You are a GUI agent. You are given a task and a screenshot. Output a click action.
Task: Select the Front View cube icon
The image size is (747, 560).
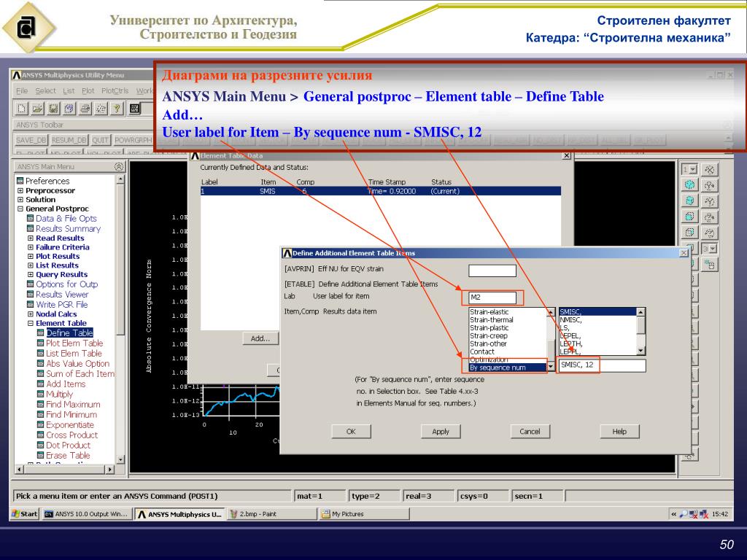pyautogui.click(x=689, y=217)
